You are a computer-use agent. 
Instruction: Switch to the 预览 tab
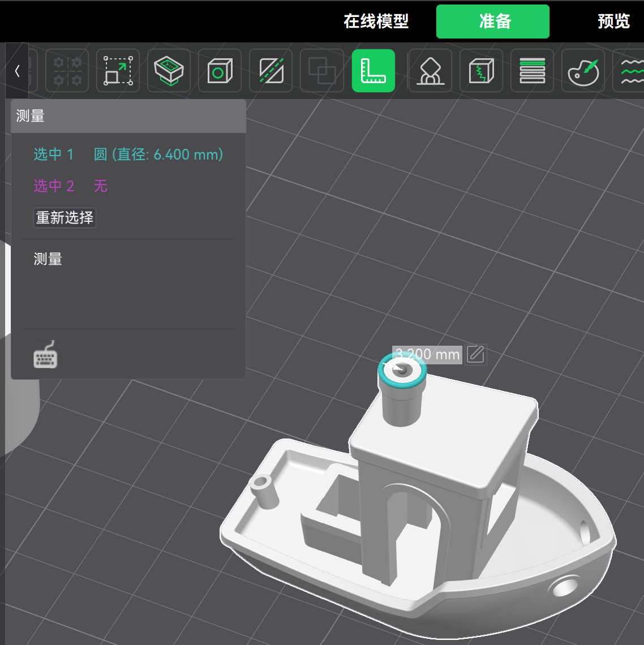613,21
